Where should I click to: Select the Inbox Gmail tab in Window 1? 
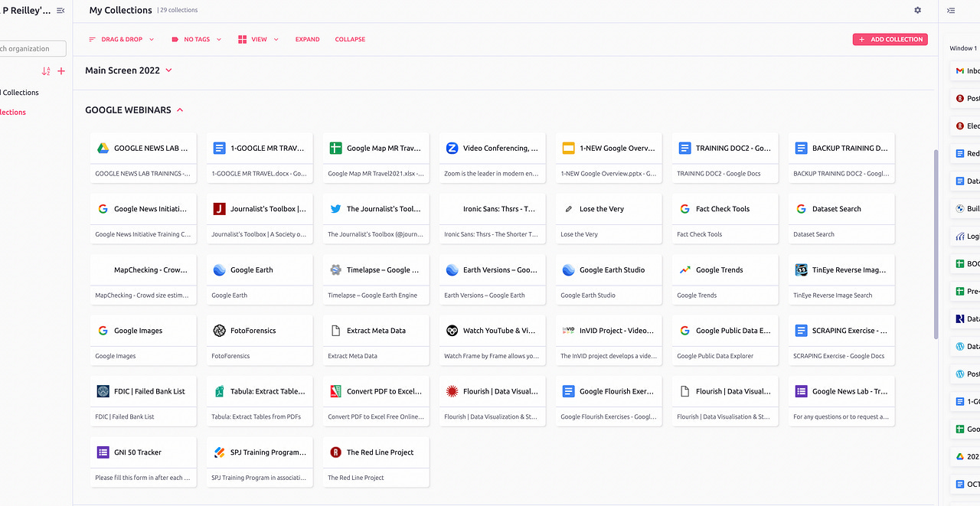965,71
